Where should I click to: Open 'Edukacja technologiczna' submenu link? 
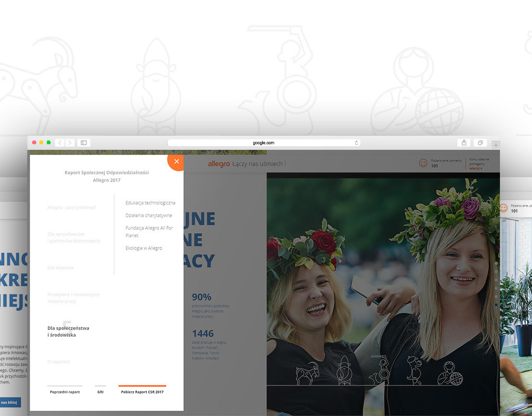(150, 203)
